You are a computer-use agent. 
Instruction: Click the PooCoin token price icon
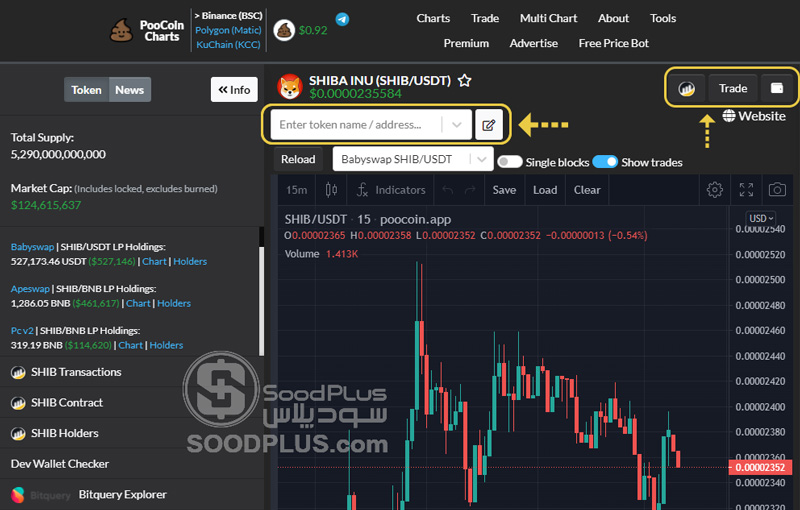(x=284, y=31)
